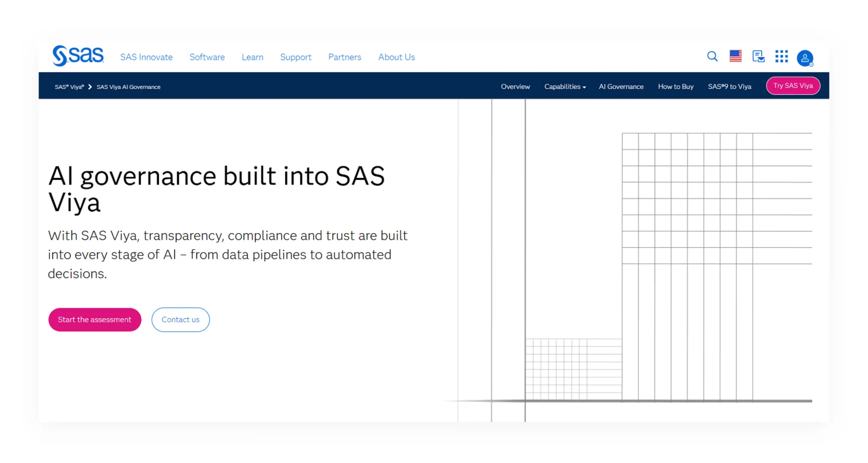Open SAS Innovate menu

[x=146, y=57]
